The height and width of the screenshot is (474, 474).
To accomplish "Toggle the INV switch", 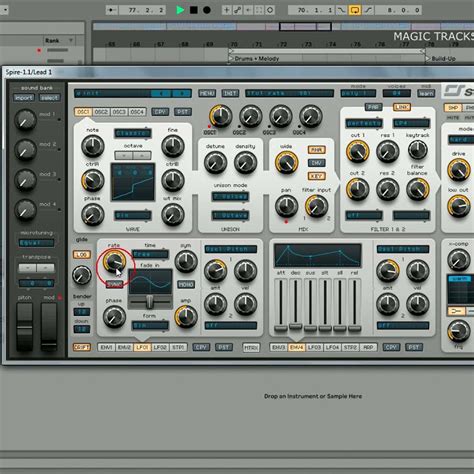I will pos(316,163).
